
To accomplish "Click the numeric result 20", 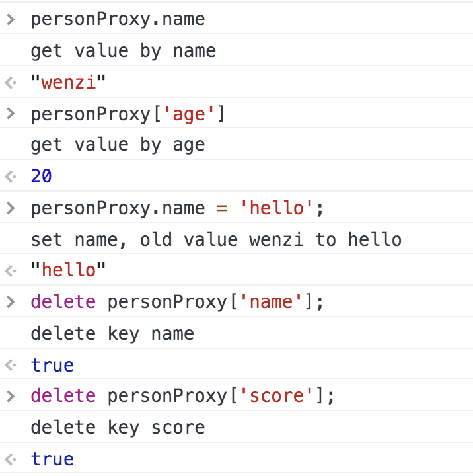I will (x=42, y=177).
